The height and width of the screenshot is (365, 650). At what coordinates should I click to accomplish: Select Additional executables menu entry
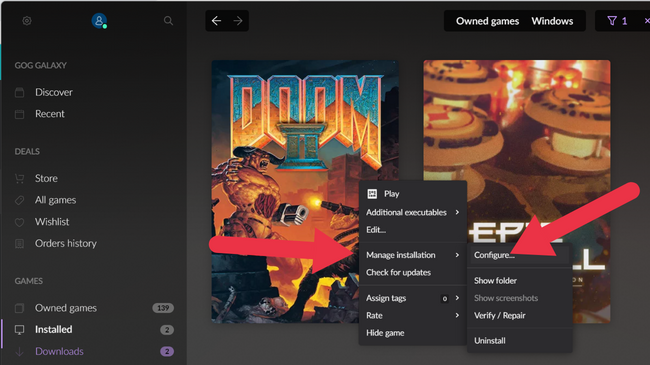tap(406, 212)
